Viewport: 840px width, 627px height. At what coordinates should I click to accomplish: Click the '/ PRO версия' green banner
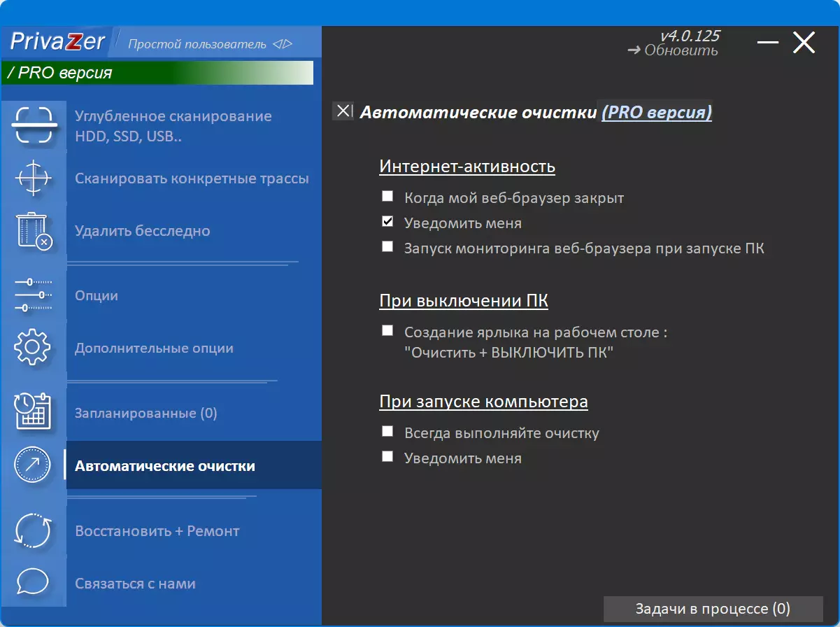[157, 73]
